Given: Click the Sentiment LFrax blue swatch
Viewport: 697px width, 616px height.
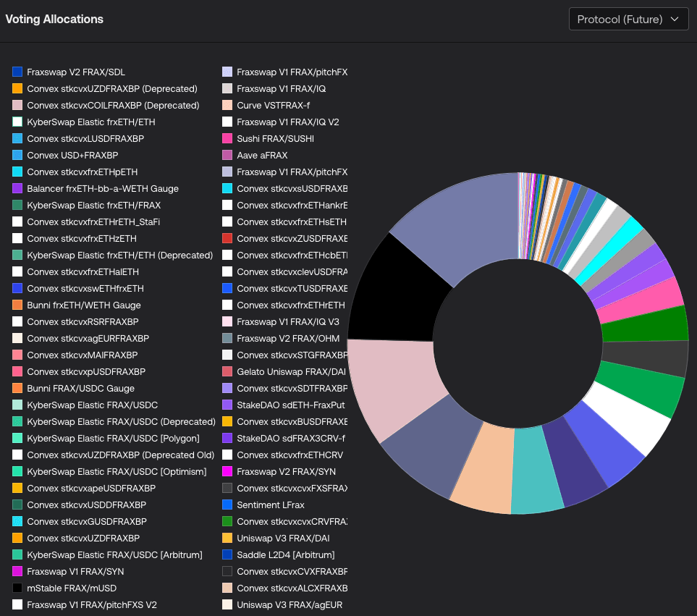Looking at the screenshot, I should [227, 505].
